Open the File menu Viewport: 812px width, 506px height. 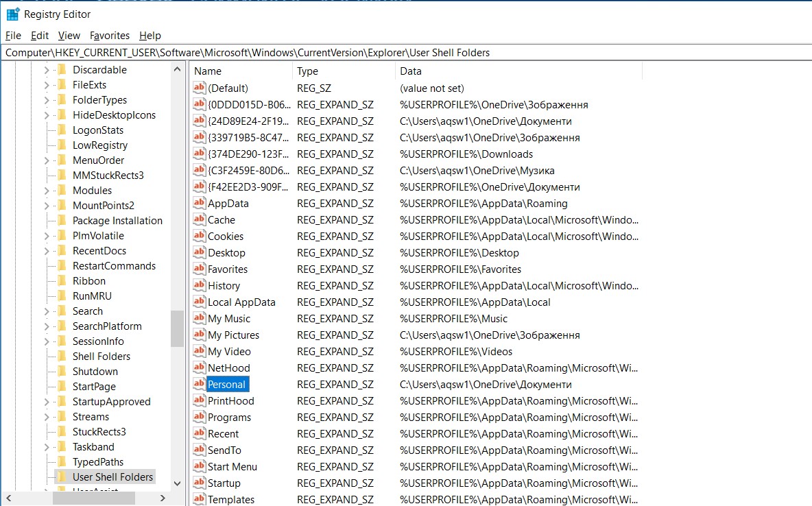tap(13, 35)
